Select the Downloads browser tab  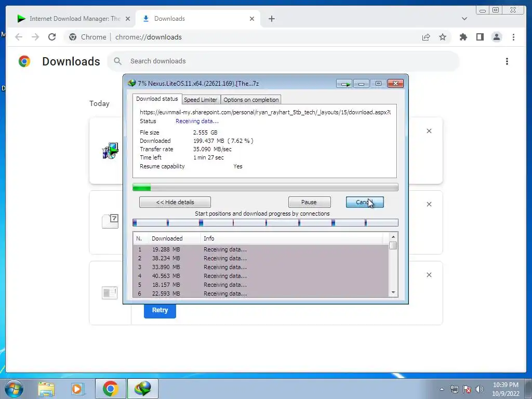click(197, 19)
